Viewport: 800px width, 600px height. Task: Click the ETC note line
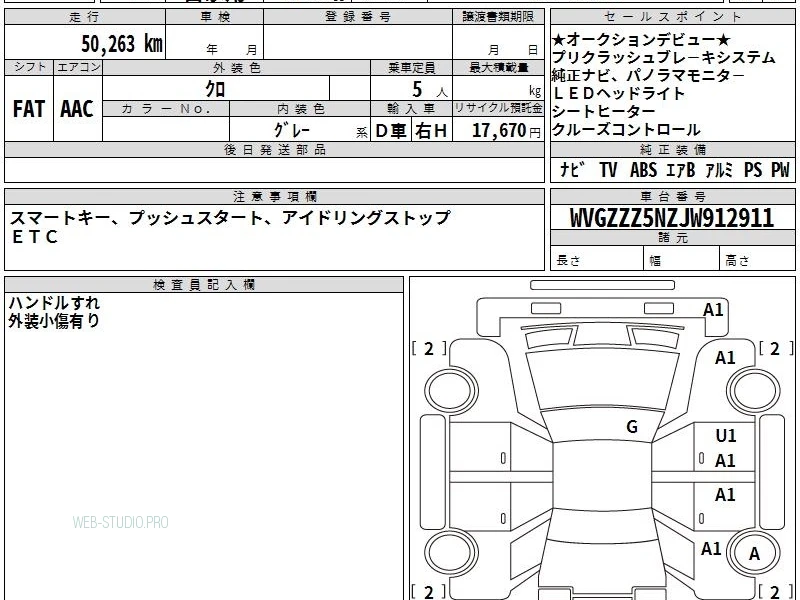35,237
